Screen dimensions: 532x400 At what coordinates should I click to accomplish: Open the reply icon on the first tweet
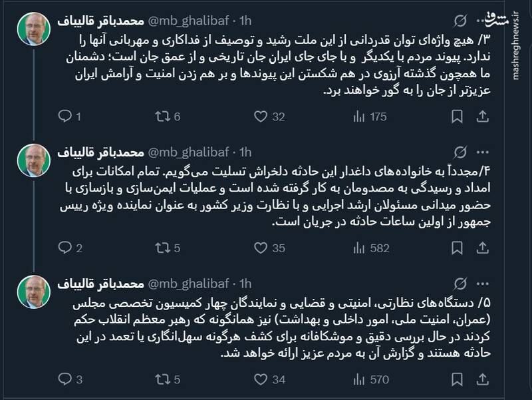tap(63, 115)
